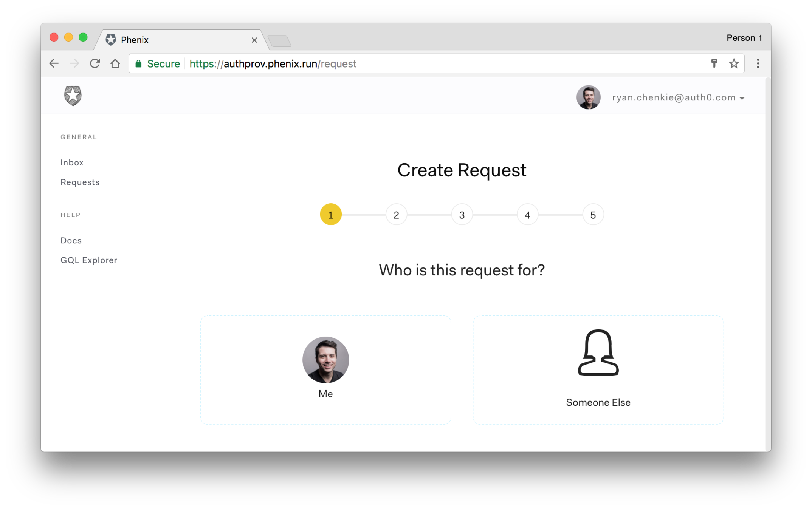Click the user avatar in the header

tap(588, 97)
